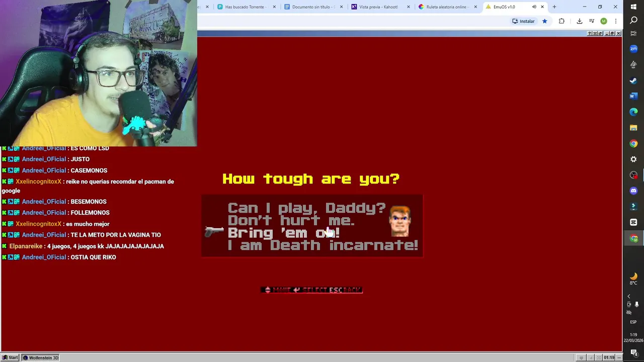This screenshot has height=362, width=644.
Task: Select 'Don't hurt me.' difficulty
Action: point(291,220)
